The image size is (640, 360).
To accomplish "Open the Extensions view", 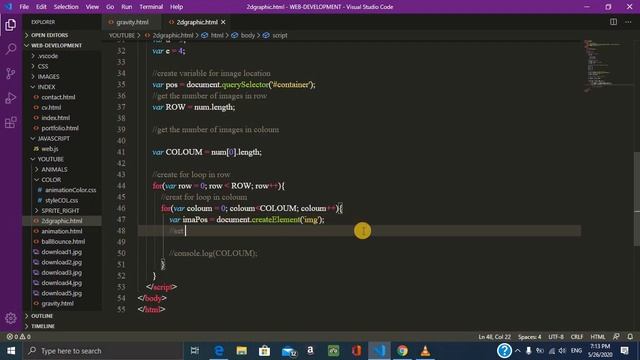I will click(x=11, y=122).
